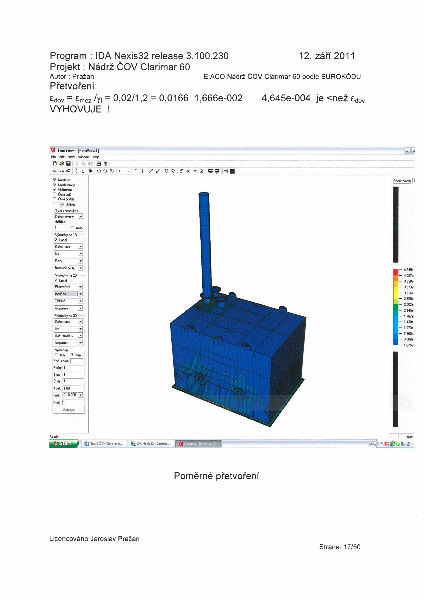
Task: Click the Print toolbar icon
Action: tap(99, 163)
